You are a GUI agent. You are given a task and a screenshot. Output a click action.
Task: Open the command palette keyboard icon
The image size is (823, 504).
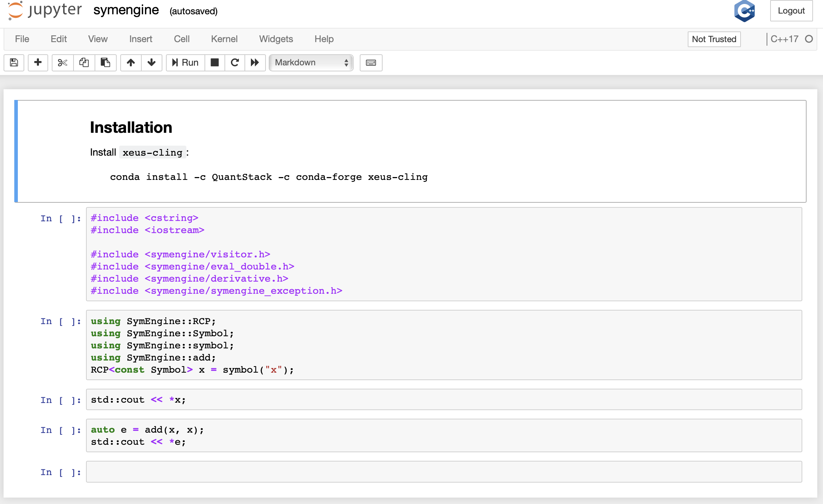pos(371,62)
